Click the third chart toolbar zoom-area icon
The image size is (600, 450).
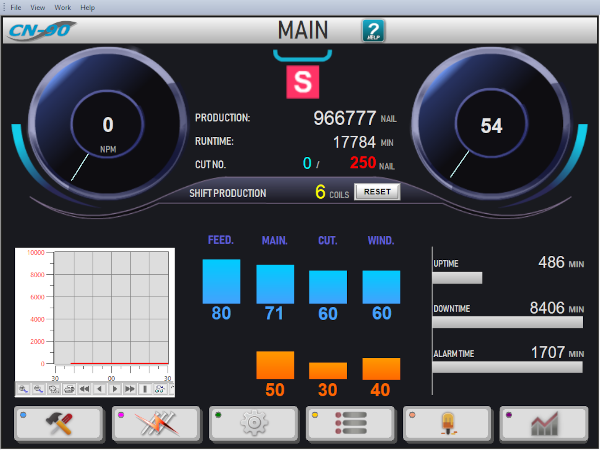pyautogui.click(x=54, y=389)
